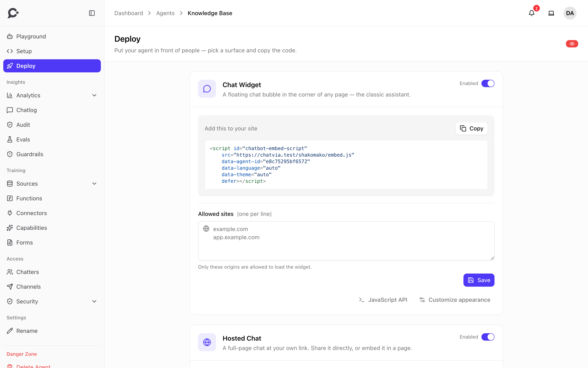588x368 pixels.
Task: Save the allowed sites
Action: tap(479, 280)
